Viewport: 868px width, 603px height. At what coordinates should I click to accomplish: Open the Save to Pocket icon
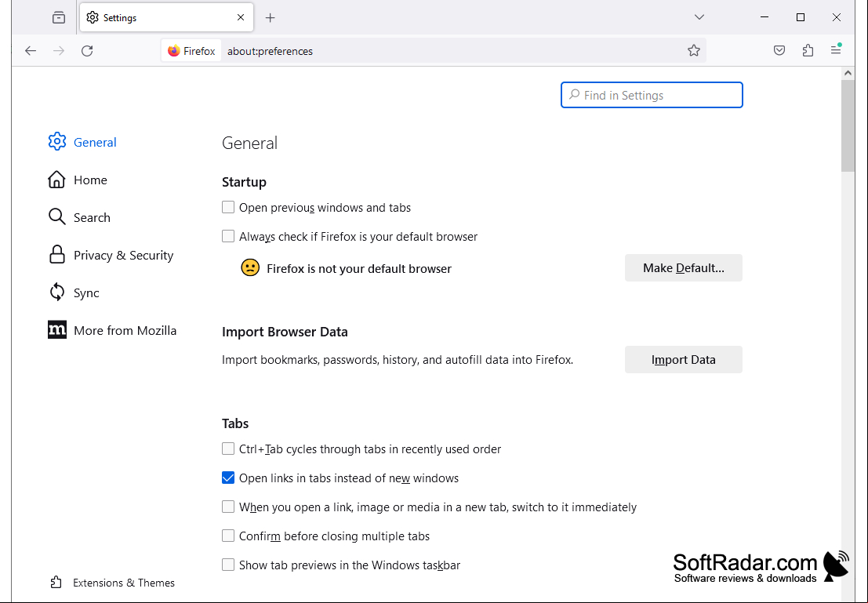tap(779, 51)
